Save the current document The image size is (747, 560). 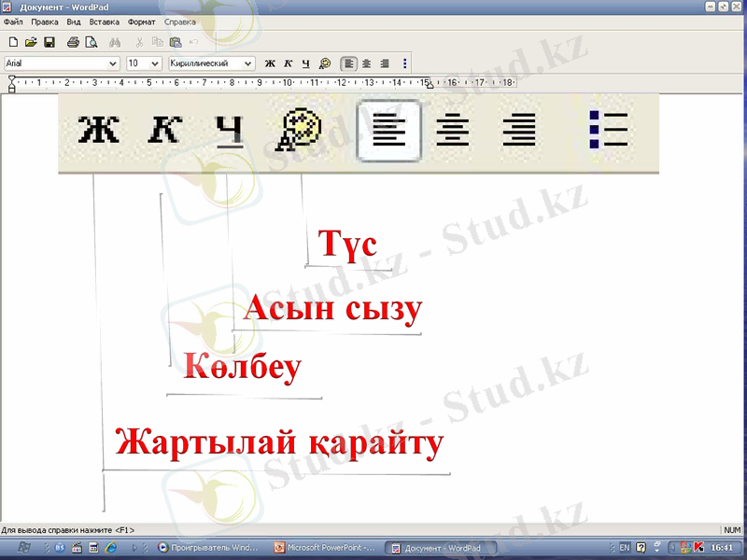(49, 42)
